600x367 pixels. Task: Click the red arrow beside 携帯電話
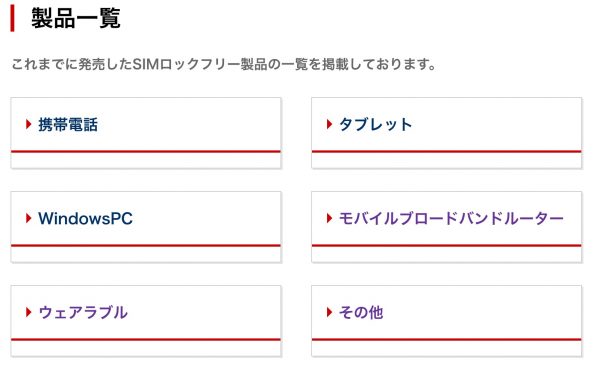[28, 124]
